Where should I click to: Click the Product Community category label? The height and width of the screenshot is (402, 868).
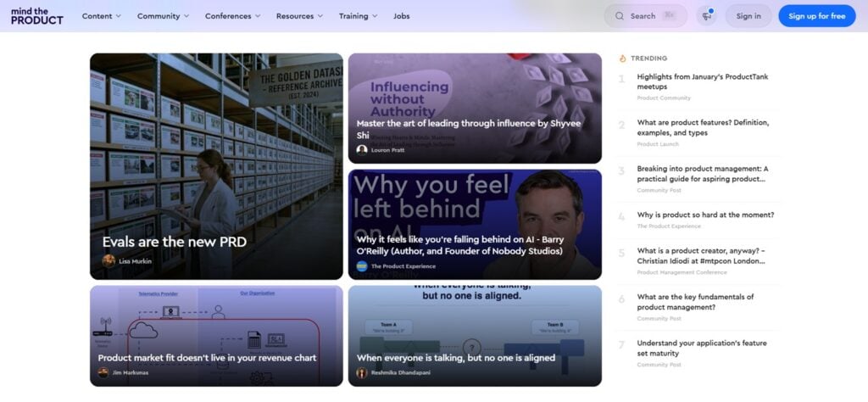click(664, 98)
